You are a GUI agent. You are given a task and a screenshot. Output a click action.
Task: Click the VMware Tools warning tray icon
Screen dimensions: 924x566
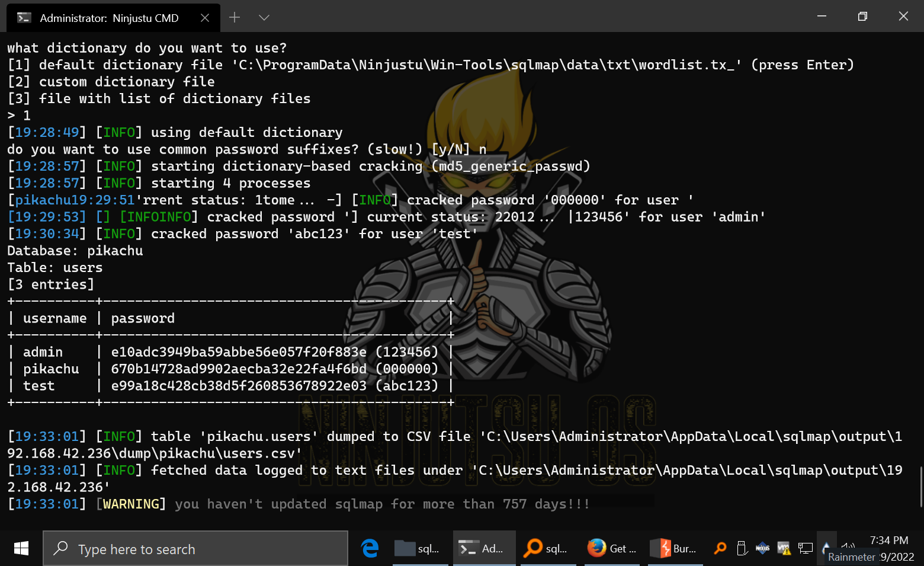pos(784,548)
